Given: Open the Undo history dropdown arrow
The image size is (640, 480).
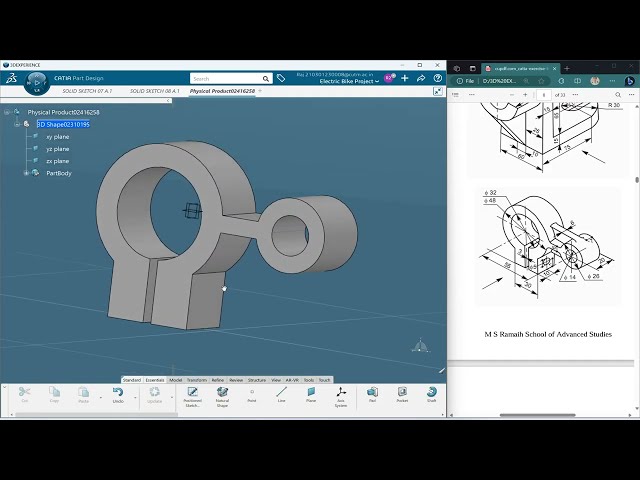Looking at the screenshot, I should point(136,397).
